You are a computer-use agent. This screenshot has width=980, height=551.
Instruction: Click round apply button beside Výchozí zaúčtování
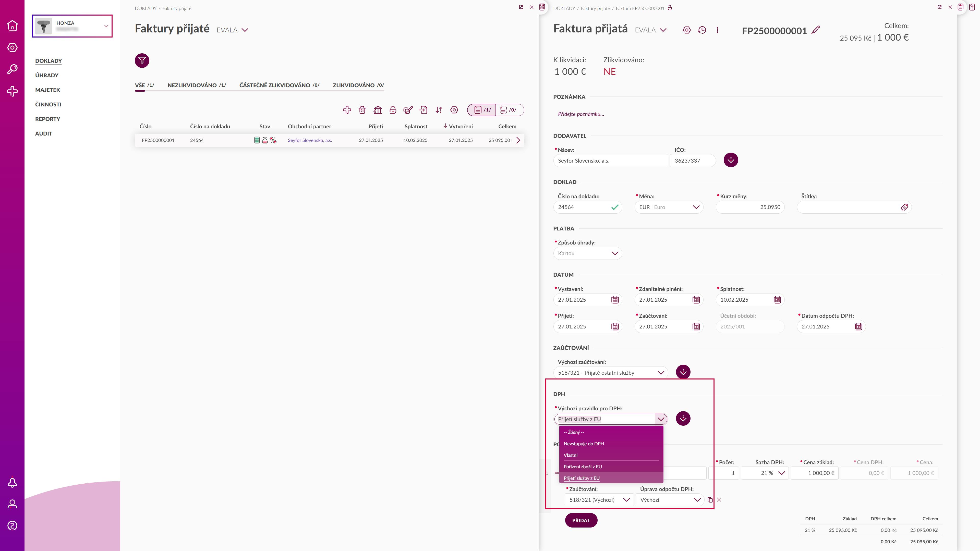[683, 372]
